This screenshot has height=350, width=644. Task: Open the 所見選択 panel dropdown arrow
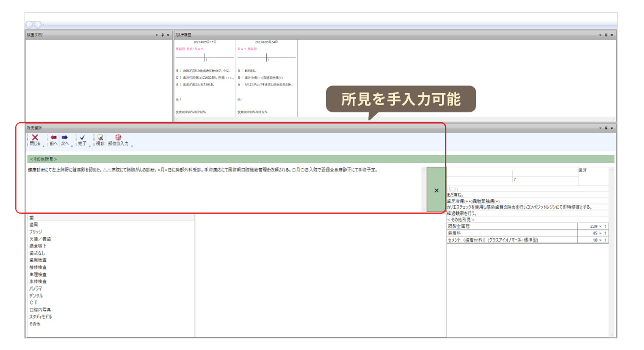(599, 128)
